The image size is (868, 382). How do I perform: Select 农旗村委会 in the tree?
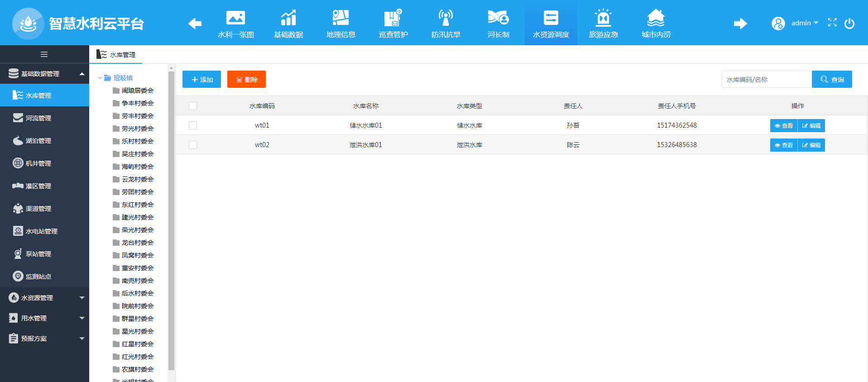click(x=138, y=369)
